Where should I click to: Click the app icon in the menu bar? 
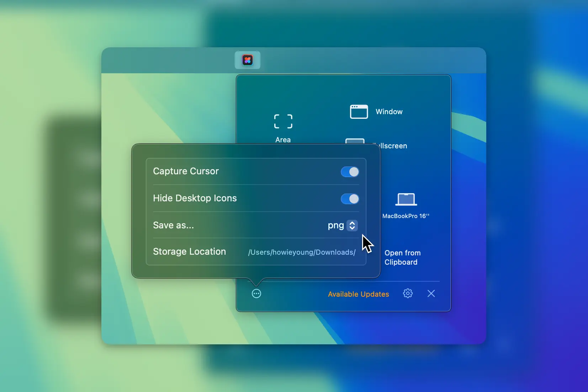tap(248, 60)
